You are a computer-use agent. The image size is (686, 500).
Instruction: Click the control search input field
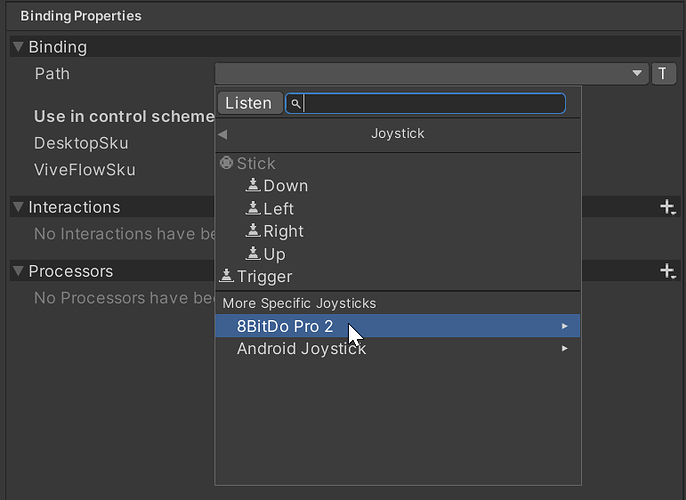click(432, 103)
